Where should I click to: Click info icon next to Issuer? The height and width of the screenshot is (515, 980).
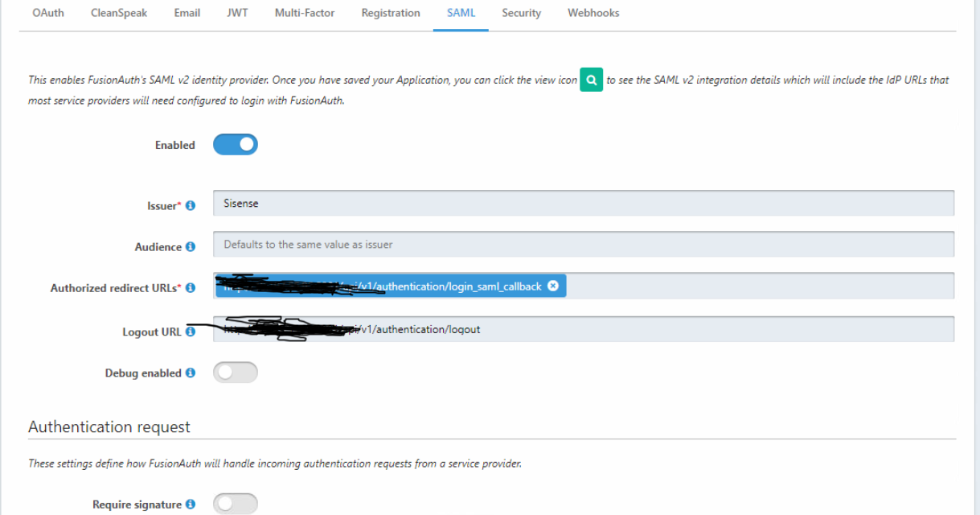(191, 206)
